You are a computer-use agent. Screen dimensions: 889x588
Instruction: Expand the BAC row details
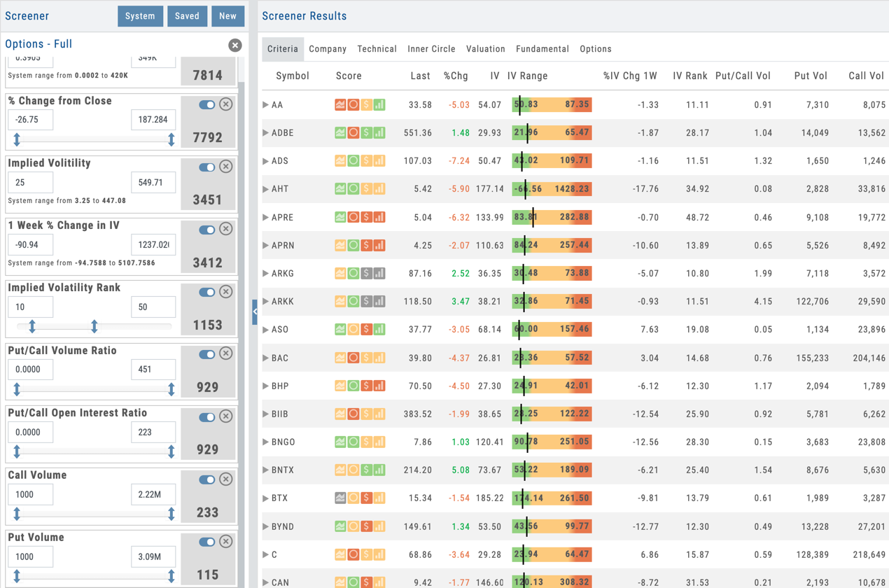tap(265, 358)
